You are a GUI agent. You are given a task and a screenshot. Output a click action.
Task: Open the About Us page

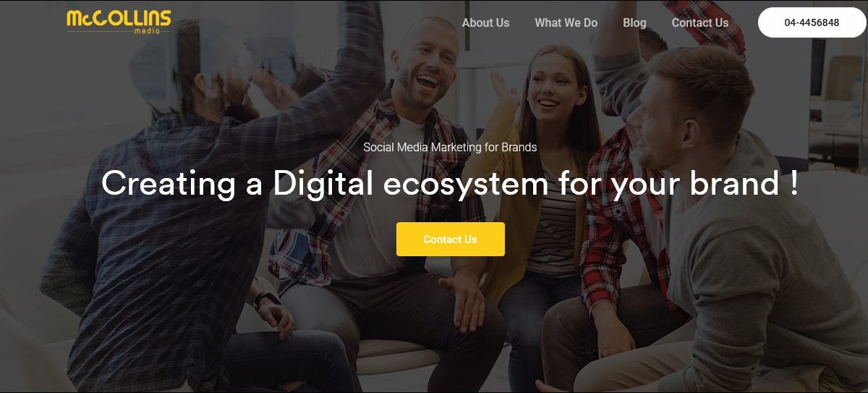[485, 22]
